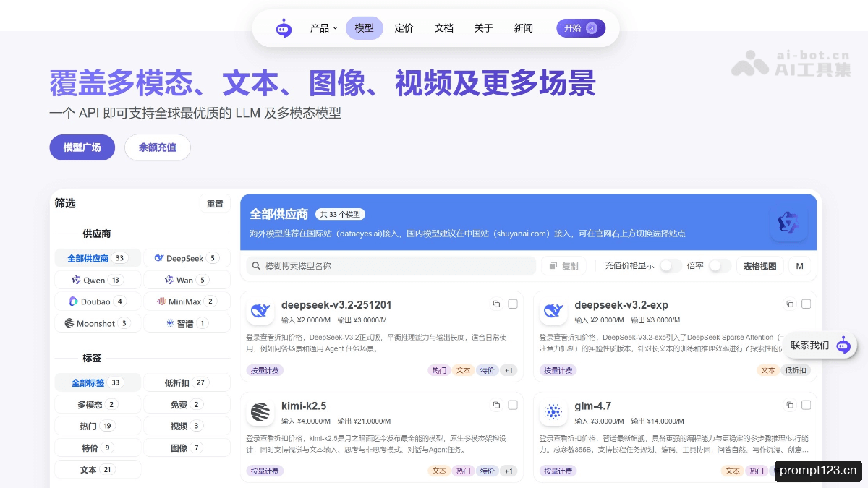Toggle the 充值价格显示 switch
868x488 pixels.
(x=670, y=266)
